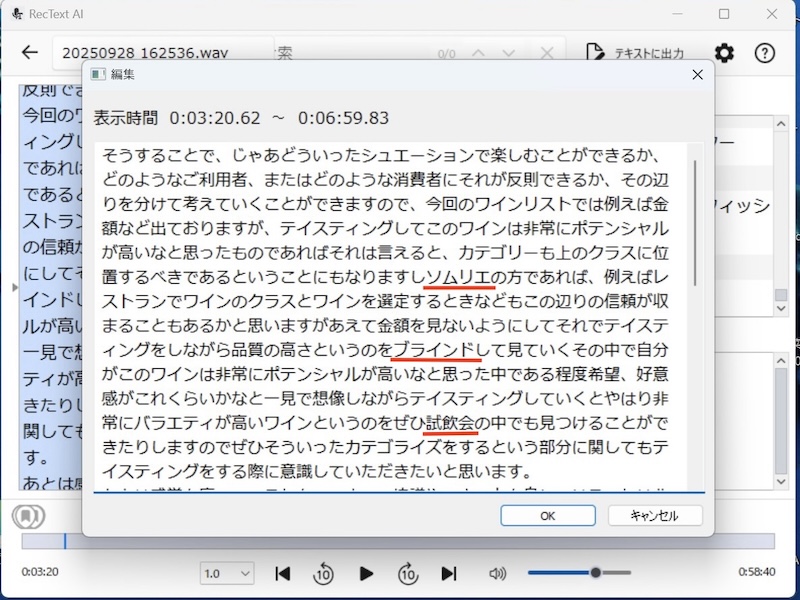Open the settings gear icon
800x600 pixels.
[x=724, y=53]
